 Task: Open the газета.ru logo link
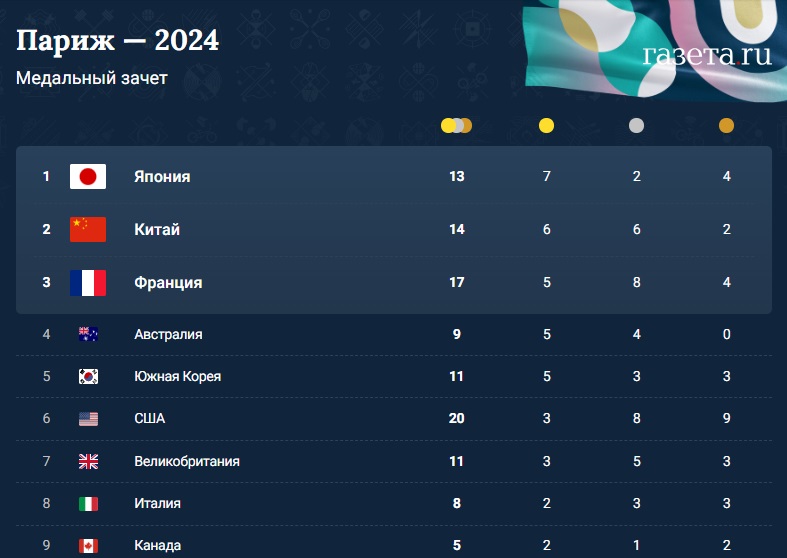[707, 55]
